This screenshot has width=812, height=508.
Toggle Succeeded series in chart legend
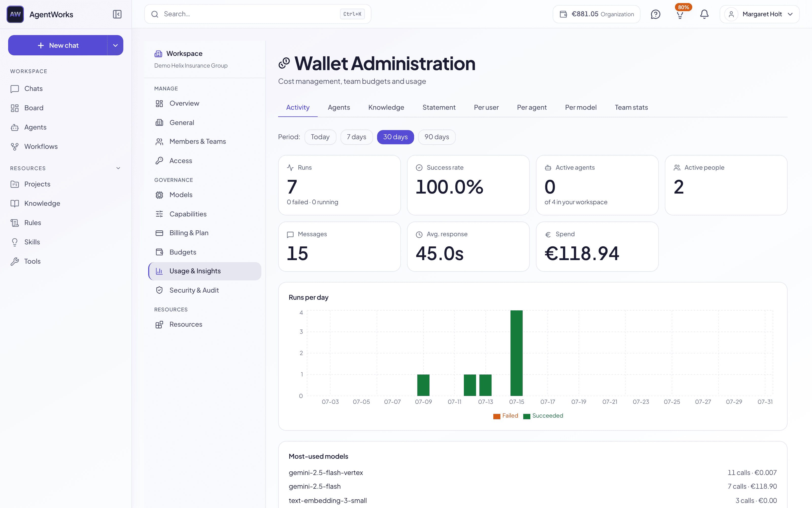pyautogui.click(x=543, y=416)
